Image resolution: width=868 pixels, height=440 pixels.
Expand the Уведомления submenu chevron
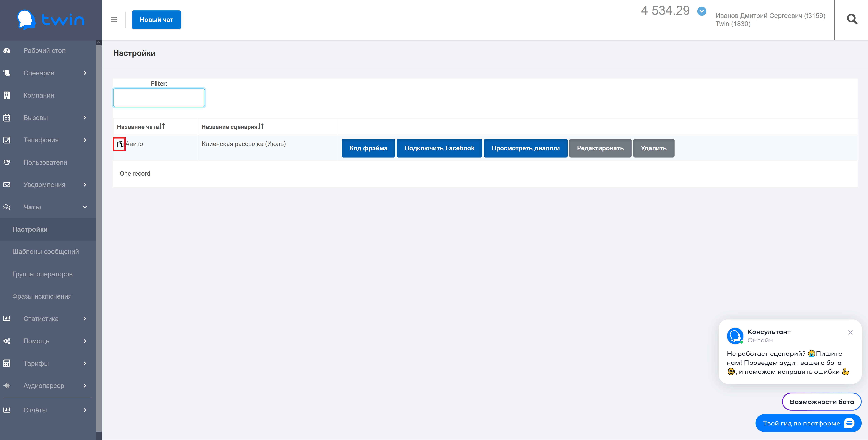[85, 185]
